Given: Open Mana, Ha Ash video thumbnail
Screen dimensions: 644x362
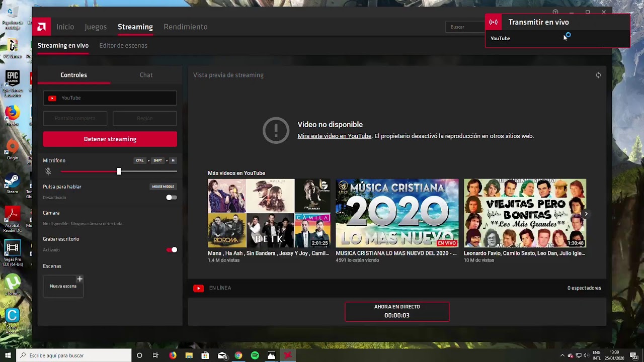Looking at the screenshot, I should [269, 213].
